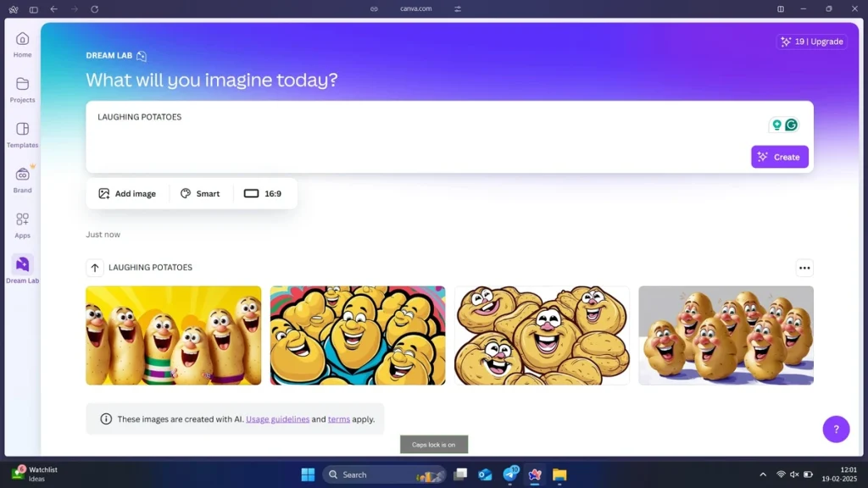The height and width of the screenshot is (488, 868).
Task: Click the up arrow beside LAUGHING POTATOES
Action: pyautogui.click(x=95, y=268)
